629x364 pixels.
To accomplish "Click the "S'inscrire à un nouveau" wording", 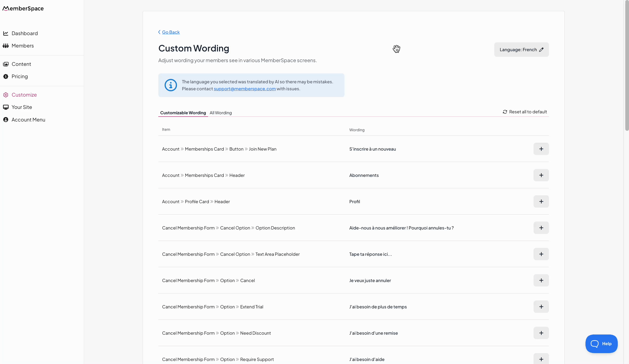I will coord(372,149).
